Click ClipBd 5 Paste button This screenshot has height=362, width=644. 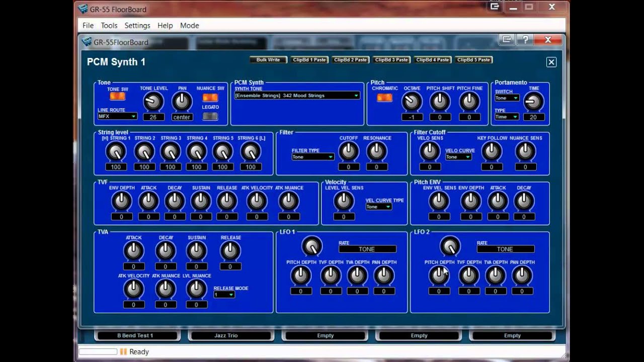pos(474,60)
